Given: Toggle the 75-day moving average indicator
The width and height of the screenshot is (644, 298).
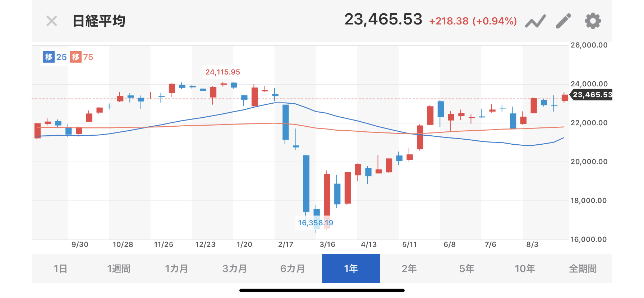Looking at the screenshot, I should [x=82, y=57].
